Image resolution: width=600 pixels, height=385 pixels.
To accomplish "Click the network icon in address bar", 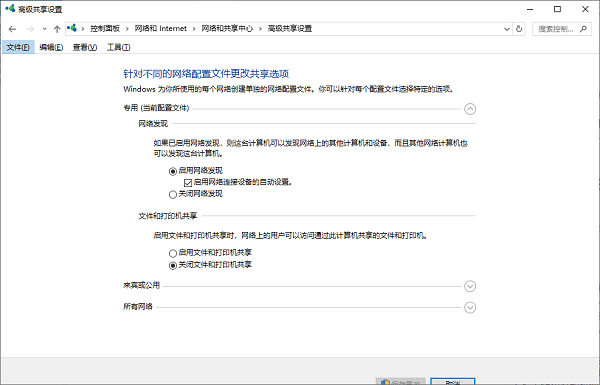I will (72, 28).
